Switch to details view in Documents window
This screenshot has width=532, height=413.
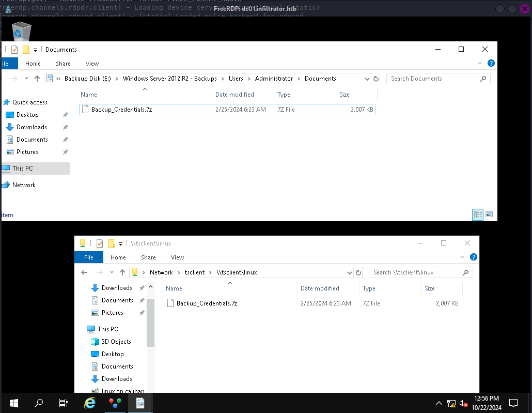pyautogui.click(x=478, y=215)
